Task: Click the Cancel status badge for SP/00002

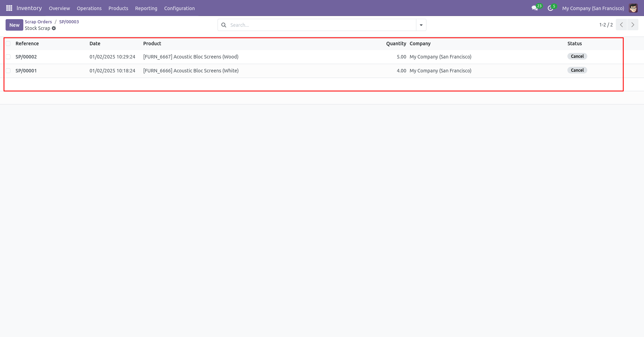Action: [577, 56]
